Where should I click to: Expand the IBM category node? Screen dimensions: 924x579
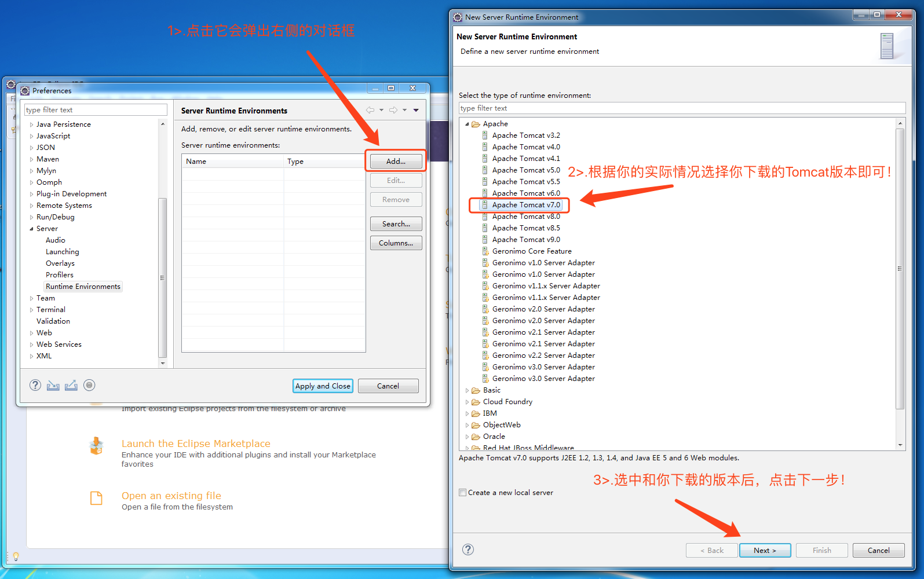pos(467,413)
